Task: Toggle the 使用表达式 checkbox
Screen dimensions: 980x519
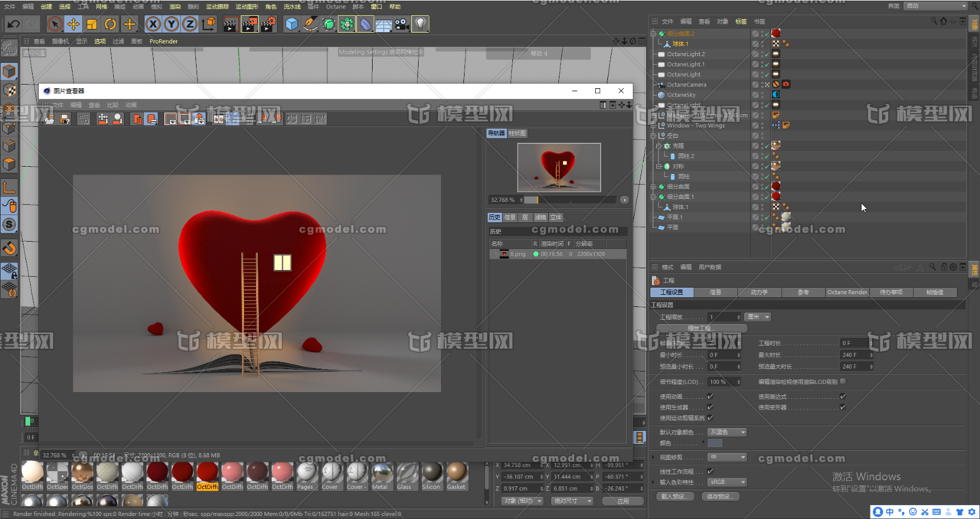Action: 842,397
